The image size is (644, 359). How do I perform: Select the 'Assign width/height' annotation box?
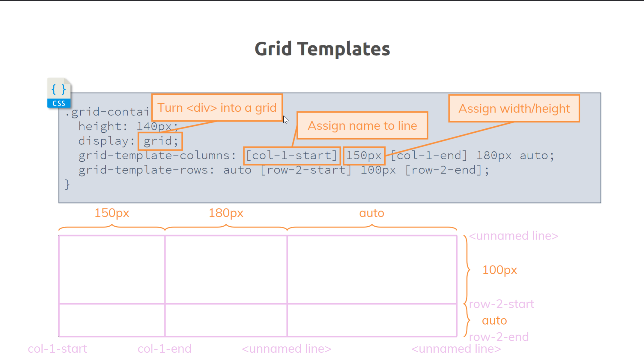click(514, 108)
